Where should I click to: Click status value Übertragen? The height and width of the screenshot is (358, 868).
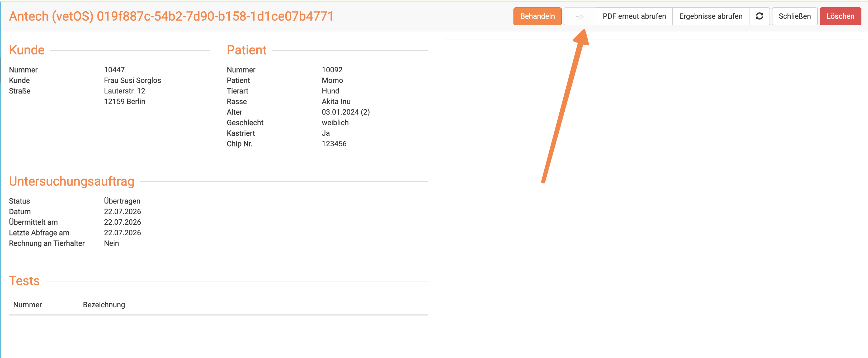coord(122,201)
